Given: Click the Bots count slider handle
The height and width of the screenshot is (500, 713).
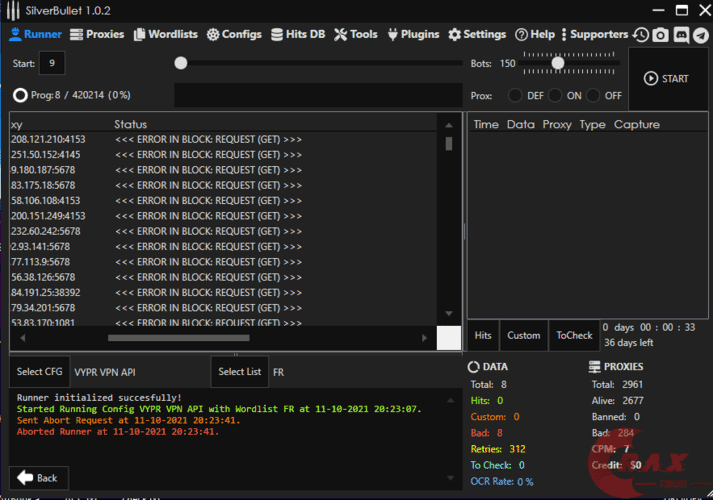Looking at the screenshot, I should coord(558,63).
